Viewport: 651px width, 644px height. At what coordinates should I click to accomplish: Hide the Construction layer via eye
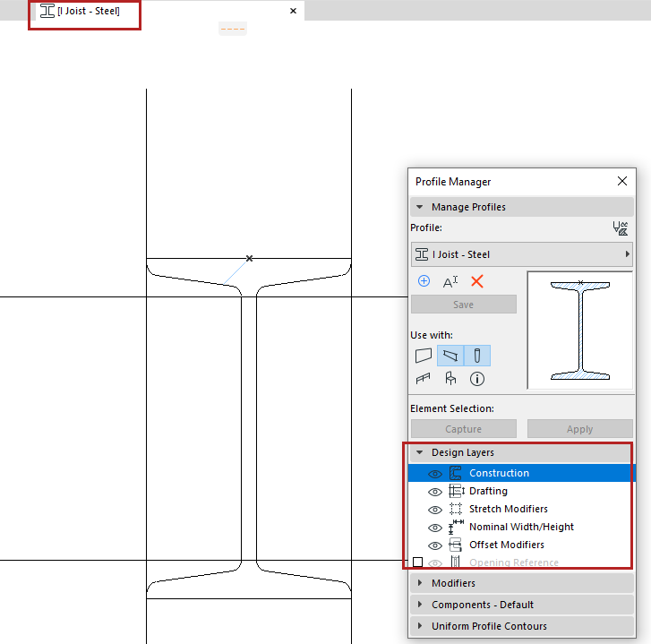point(434,474)
